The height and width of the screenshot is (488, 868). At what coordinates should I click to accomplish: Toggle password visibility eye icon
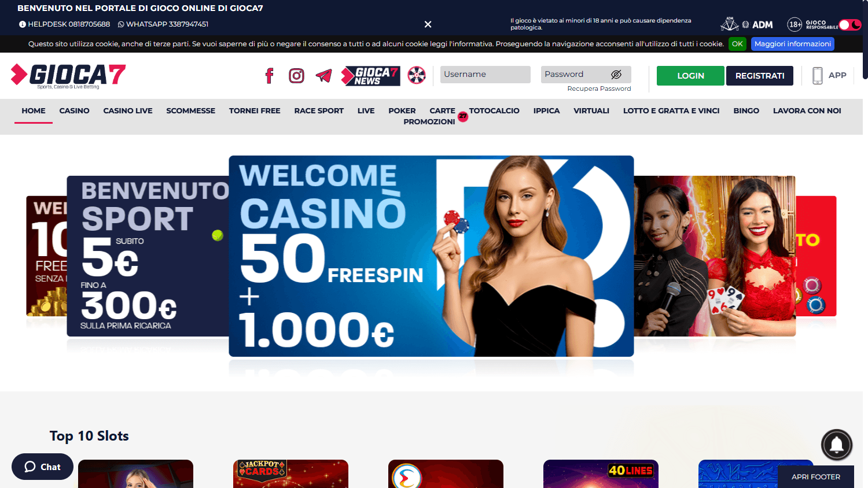[x=616, y=75]
